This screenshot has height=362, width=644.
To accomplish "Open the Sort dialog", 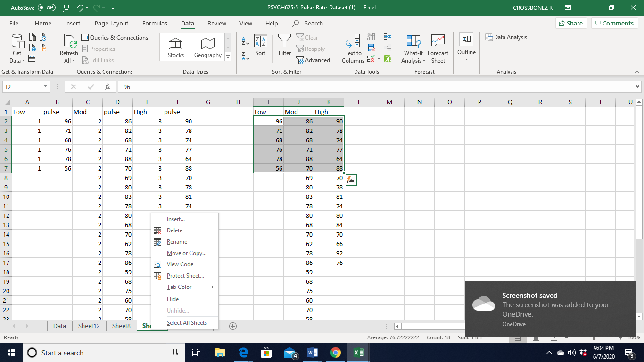I will 261,46.
